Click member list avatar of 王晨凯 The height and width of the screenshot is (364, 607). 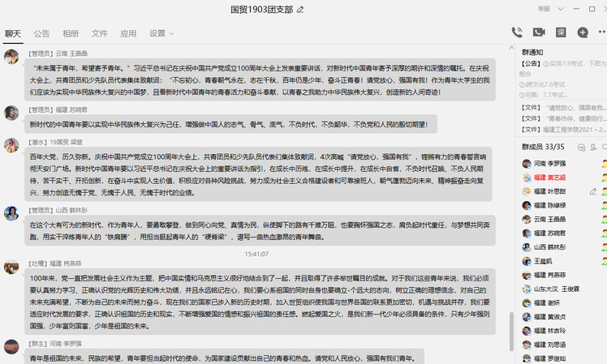527,261
